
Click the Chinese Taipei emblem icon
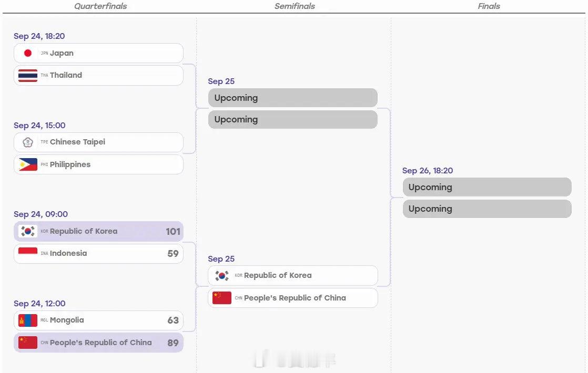coord(28,142)
